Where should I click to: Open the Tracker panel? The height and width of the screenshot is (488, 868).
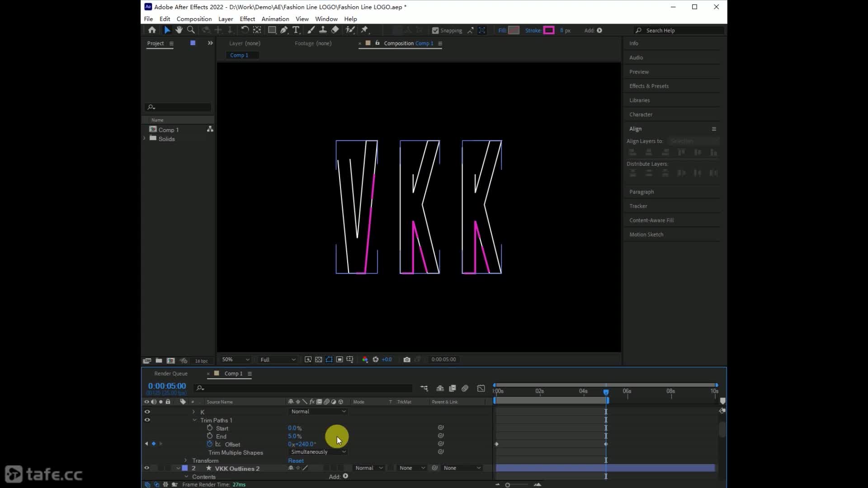638,206
